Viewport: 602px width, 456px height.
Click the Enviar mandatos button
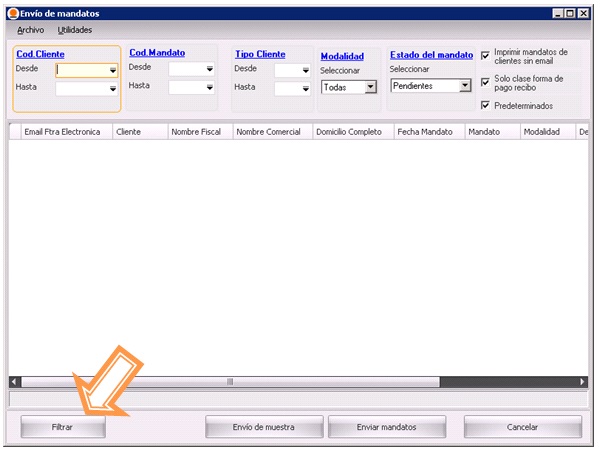tap(386, 427)
